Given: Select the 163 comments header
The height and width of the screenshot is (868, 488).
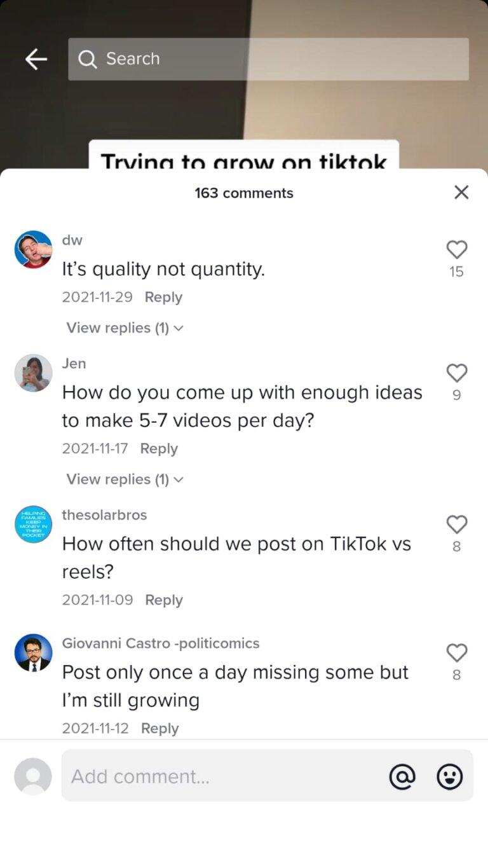Looking at the screenshot, I should [x=244, y=193].
